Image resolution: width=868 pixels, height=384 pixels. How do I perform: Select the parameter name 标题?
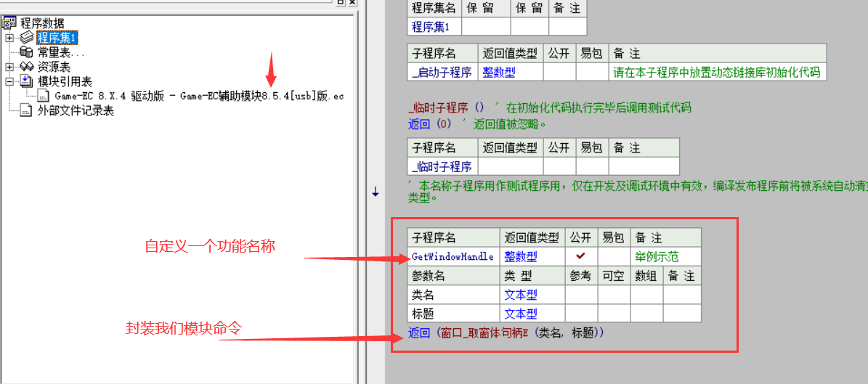pyautogui.click(x=453, y=313)
